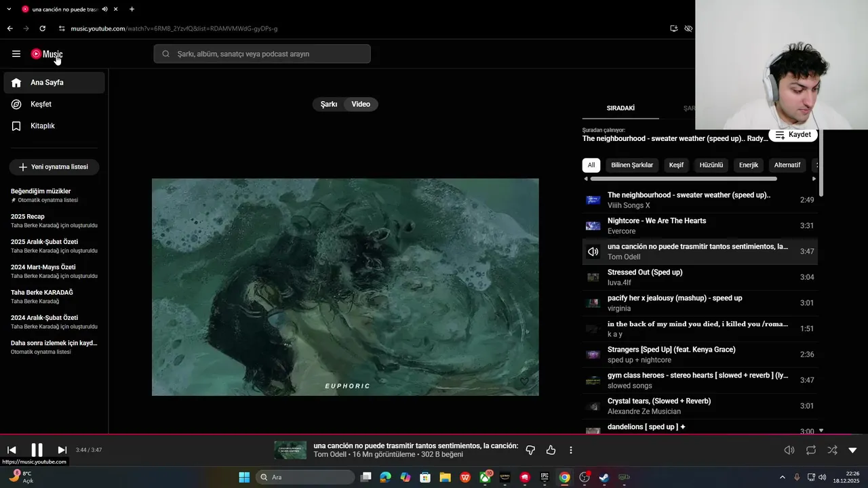Skip to next track
868x488 pixels.
tap(62, 450)
